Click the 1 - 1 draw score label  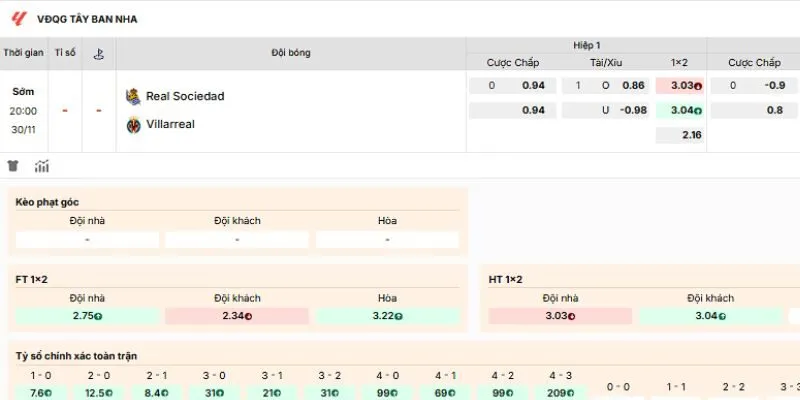click(676, 387)
